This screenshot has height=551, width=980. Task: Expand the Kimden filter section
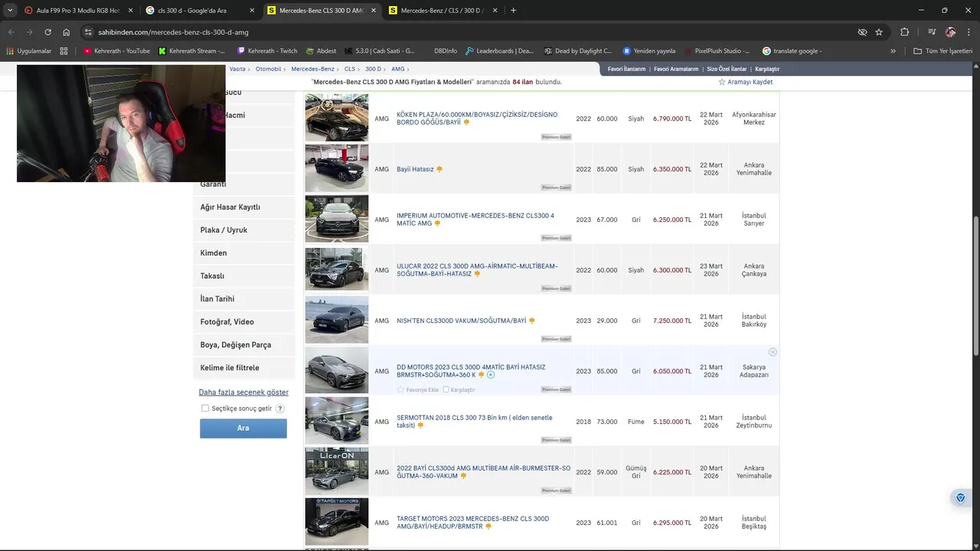click(x=243, y=253)
